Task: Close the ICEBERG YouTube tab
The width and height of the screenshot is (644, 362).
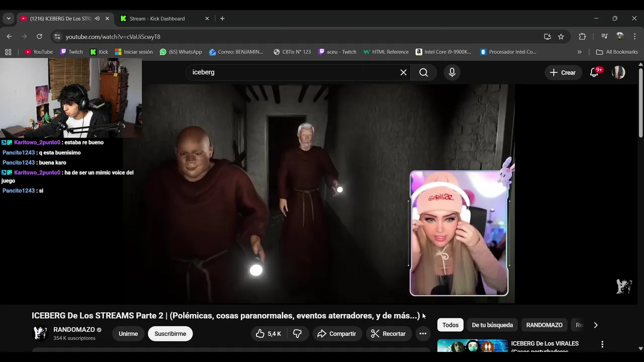Action: 107,19
